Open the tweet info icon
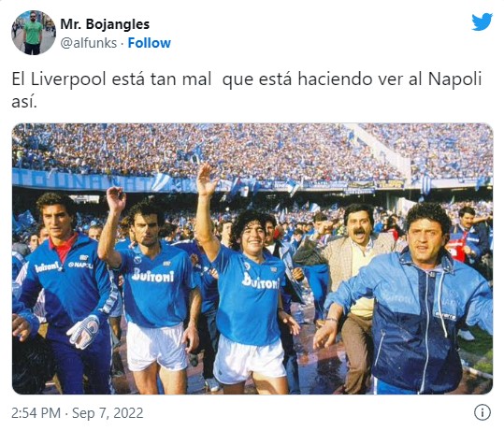The image size is (504, 431). [482, 412]
